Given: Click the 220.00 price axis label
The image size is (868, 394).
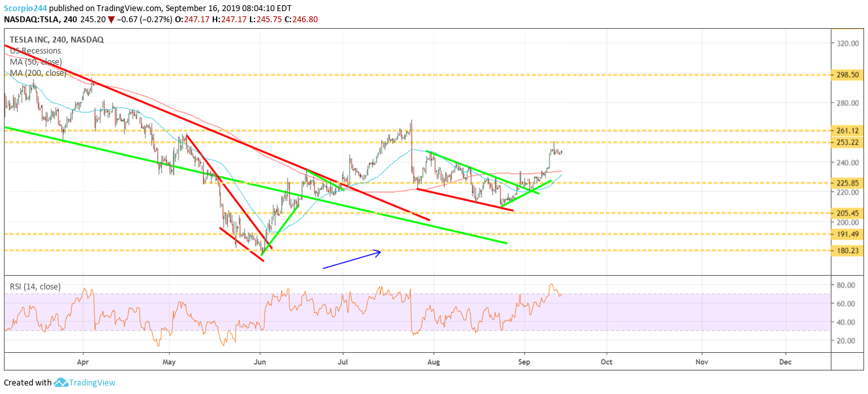Looking at the screenshot, I should tap(847, 192).
